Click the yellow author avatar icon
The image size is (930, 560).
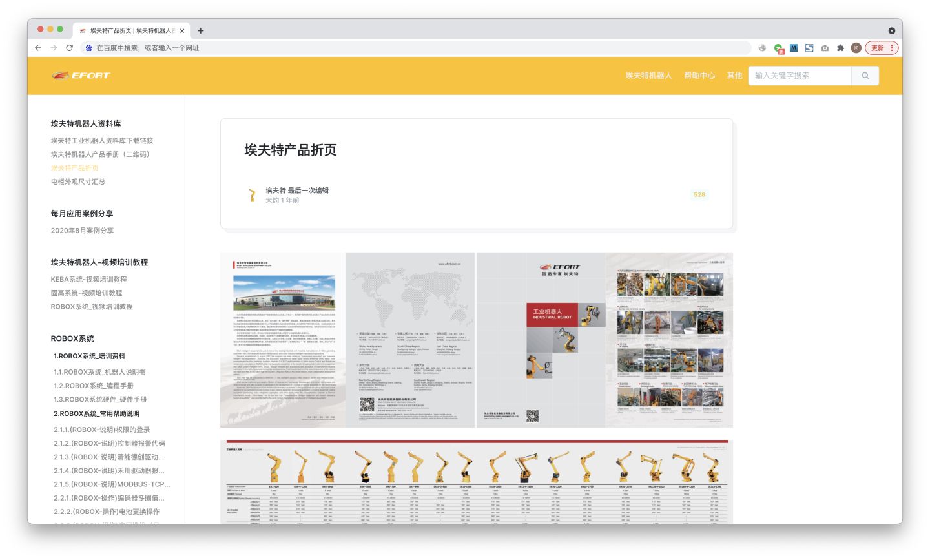(252, 194)
